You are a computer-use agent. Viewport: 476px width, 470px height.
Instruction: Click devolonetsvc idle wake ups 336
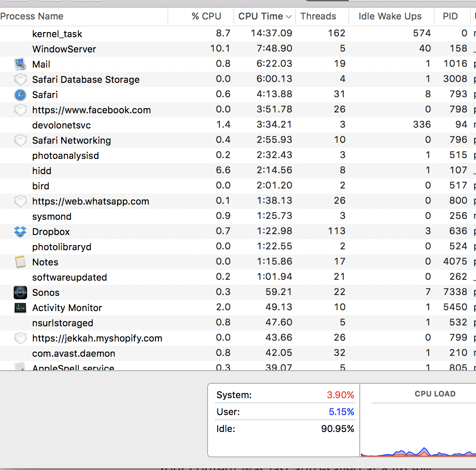421,124
